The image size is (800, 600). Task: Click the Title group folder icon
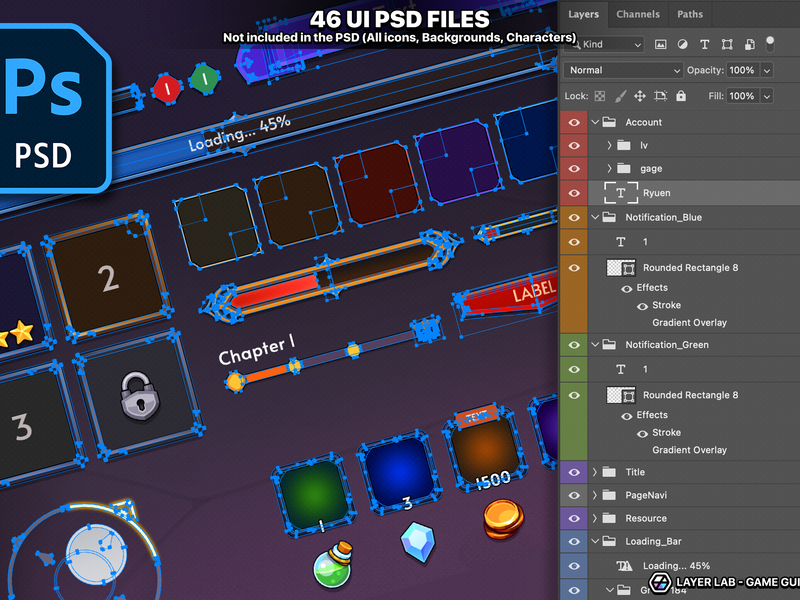tap(609, 472)
